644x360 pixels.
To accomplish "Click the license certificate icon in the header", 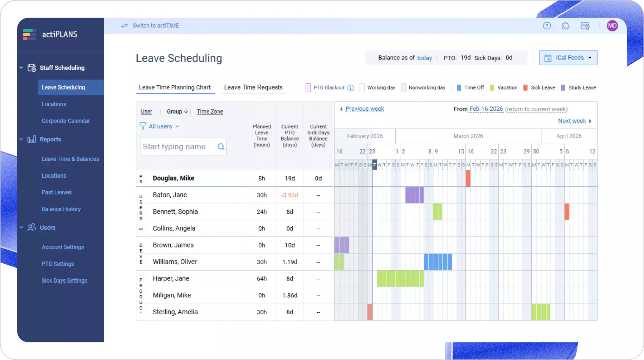I will pos(585,25).
